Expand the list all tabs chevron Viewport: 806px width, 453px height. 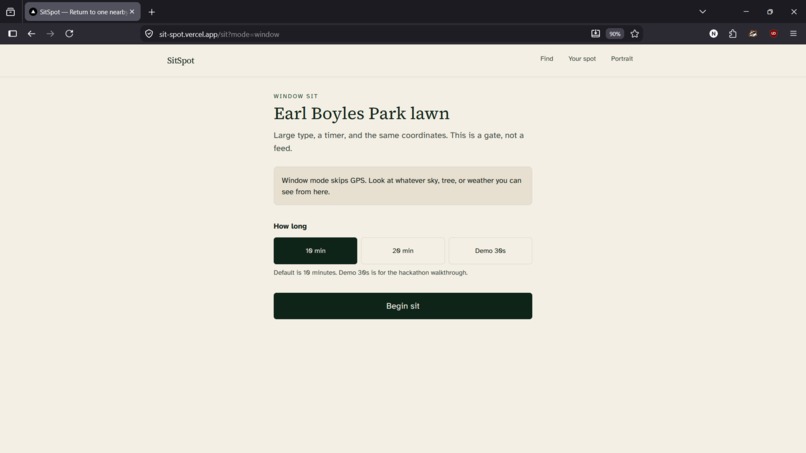pyautogui.click(x=703, y=12)
